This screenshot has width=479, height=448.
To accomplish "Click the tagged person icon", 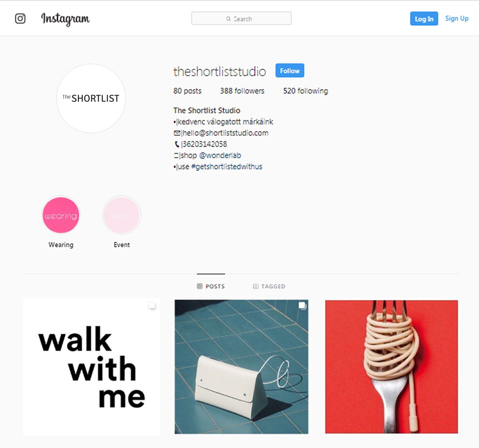I will click(x=255, y=286).
